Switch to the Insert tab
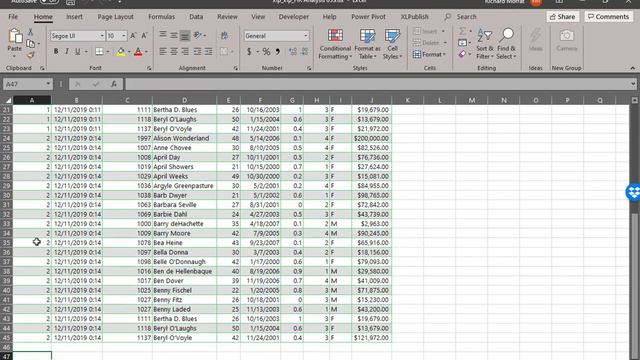640x360 pixels. [74, 17]
